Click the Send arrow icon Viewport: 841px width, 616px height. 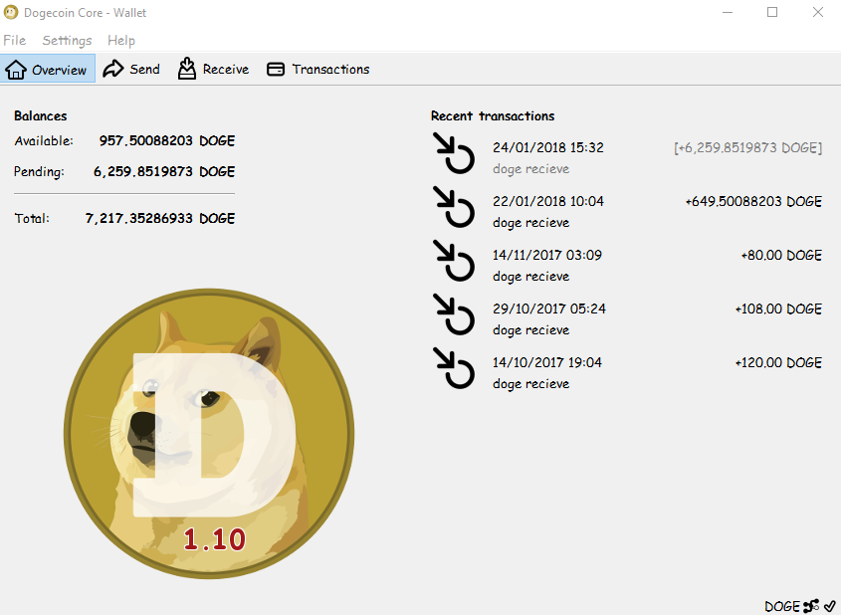(x=113, y=69)
